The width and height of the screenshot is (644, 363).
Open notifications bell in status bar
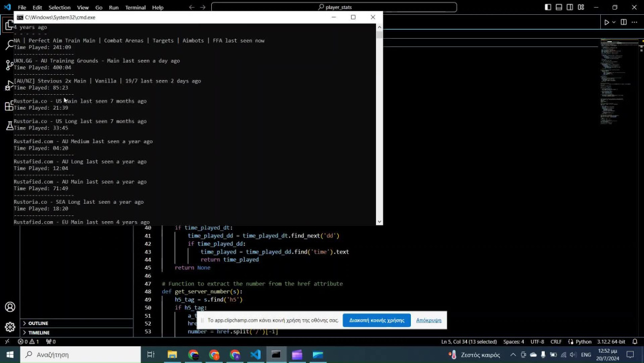[x=635, y=342]
